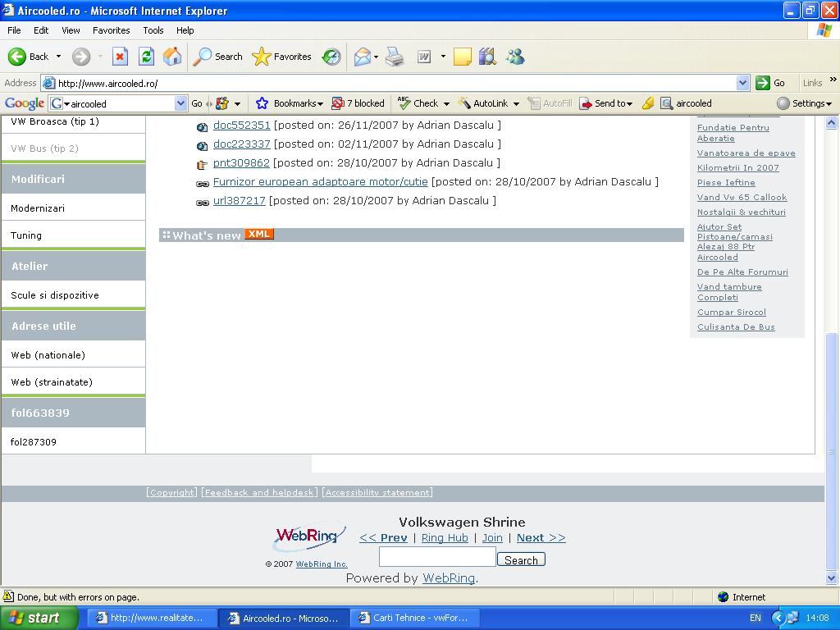Screen dimensions: 840x630
Task: Click the Google toolbar news pinwheel icon
Action: tap(221, 103)
